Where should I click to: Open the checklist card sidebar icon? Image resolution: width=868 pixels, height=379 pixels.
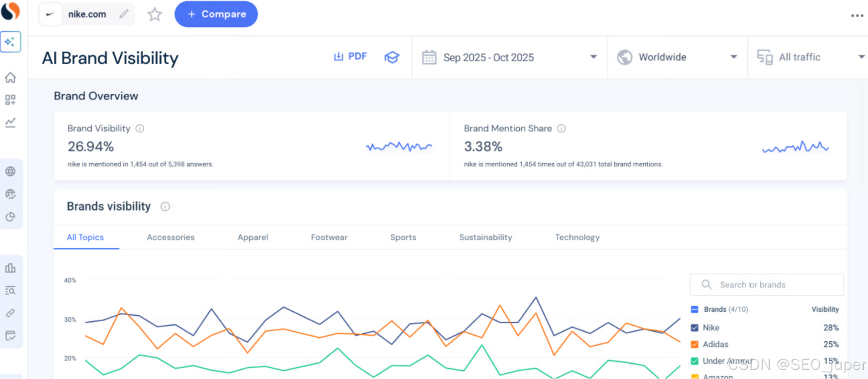pos(10,336)
